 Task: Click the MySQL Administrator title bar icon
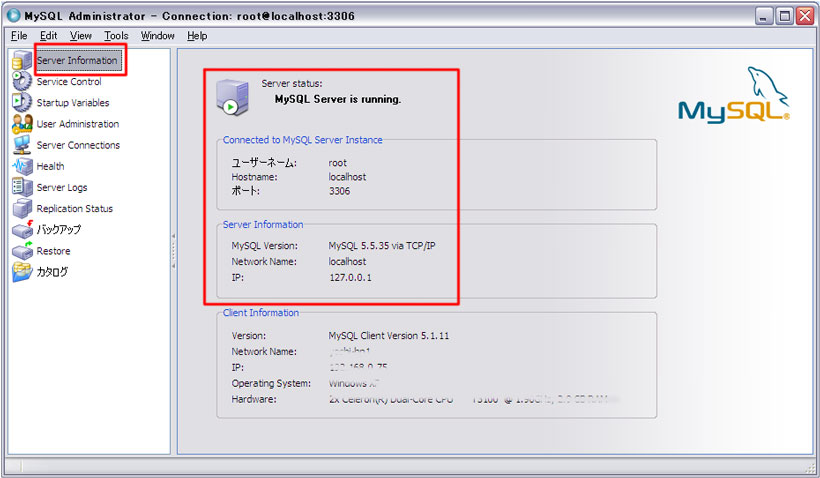click(x=14, y=16)
